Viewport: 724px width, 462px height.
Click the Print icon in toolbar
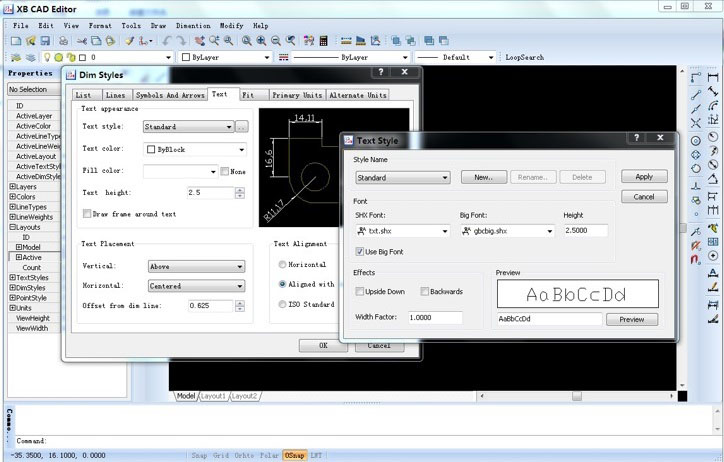[x=64, y=41]
